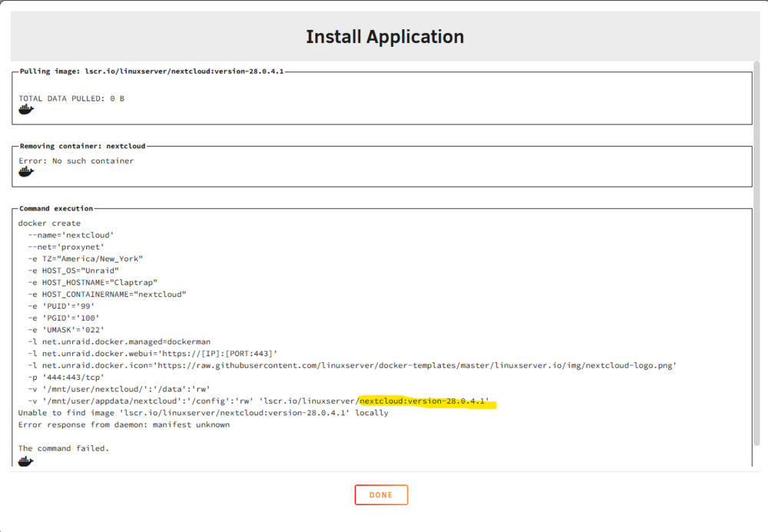
Task: Click the DONE button
Action: [381, 495]
